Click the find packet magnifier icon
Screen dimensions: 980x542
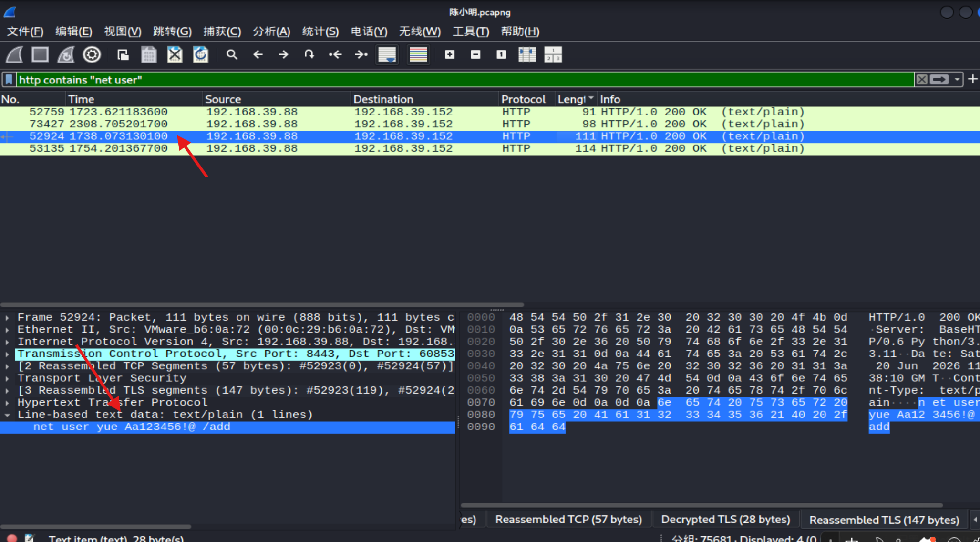click(232, 54)
